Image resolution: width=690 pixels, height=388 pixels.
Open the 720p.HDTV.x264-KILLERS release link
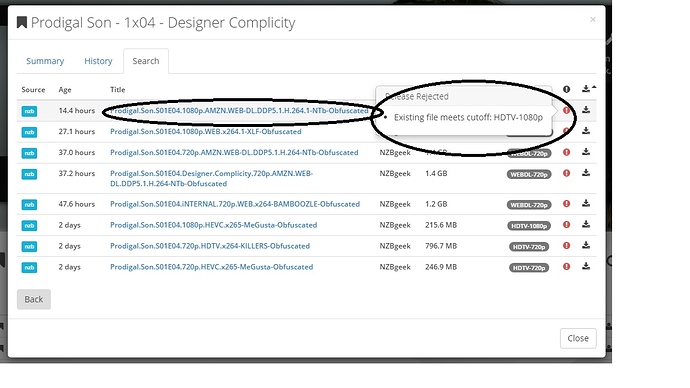click(x=210, y=246)
